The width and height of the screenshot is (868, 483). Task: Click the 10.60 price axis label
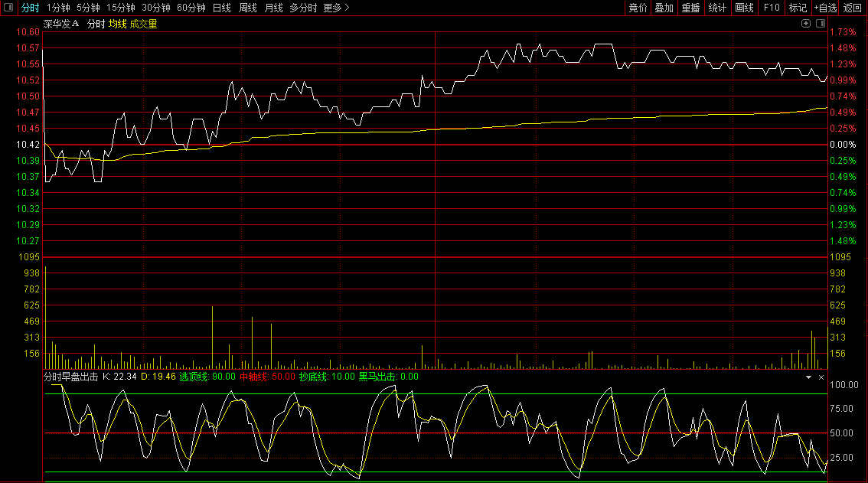point(28,32)
